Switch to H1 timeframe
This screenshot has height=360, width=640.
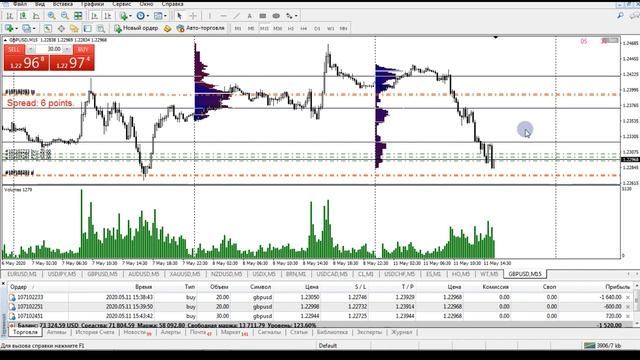coord(291,28)
